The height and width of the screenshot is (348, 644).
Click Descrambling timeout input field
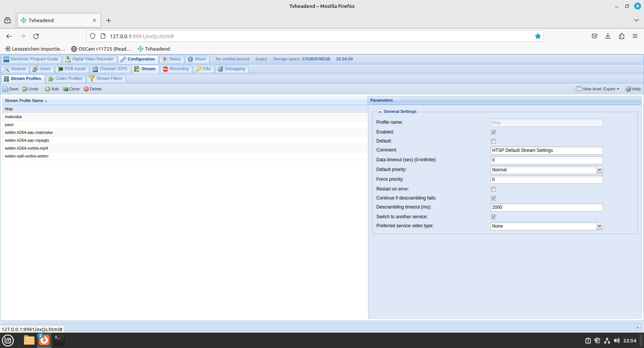(547, 207)
